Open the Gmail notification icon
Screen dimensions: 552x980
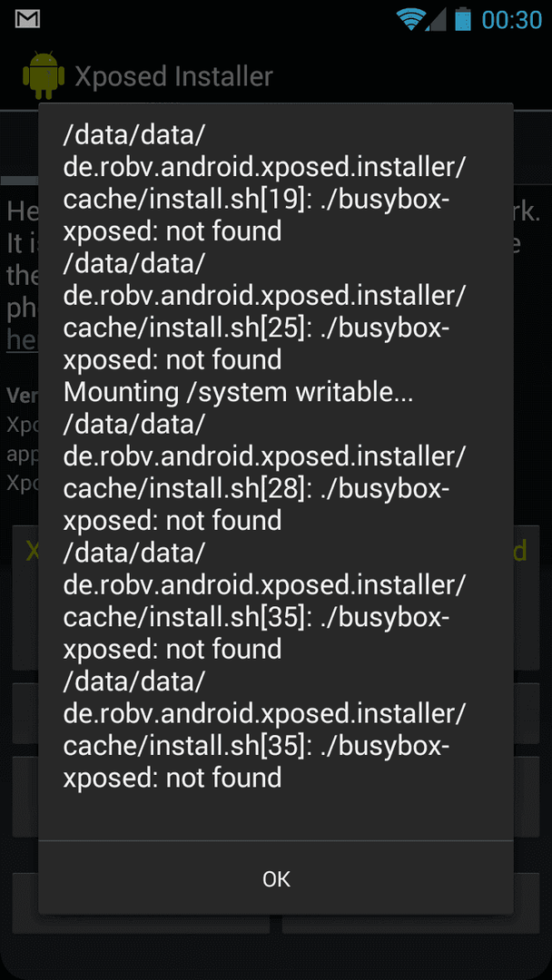click(27, 19)
